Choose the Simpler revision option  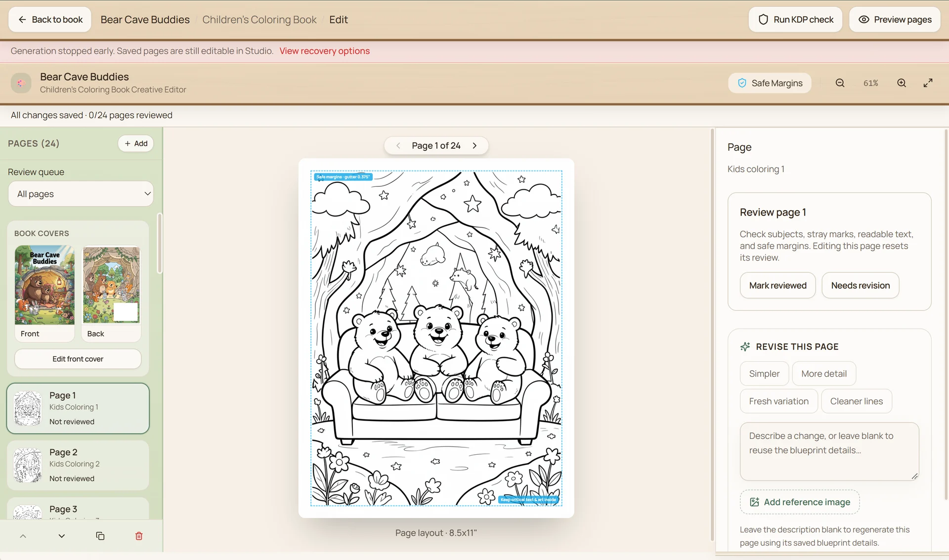click(x=764, y=374)
